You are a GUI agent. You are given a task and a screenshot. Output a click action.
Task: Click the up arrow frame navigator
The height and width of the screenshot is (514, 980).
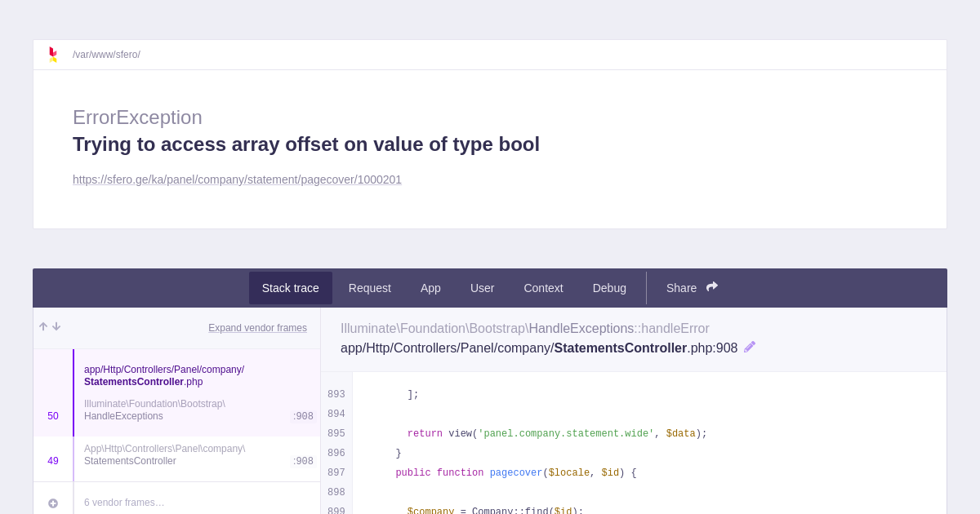(43, 326)
